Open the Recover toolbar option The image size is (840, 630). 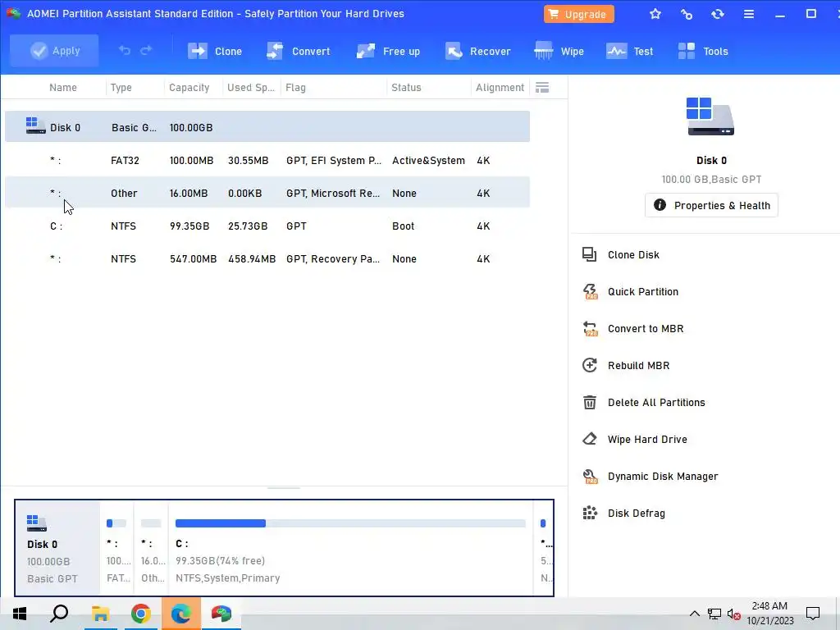pos(478,52)
